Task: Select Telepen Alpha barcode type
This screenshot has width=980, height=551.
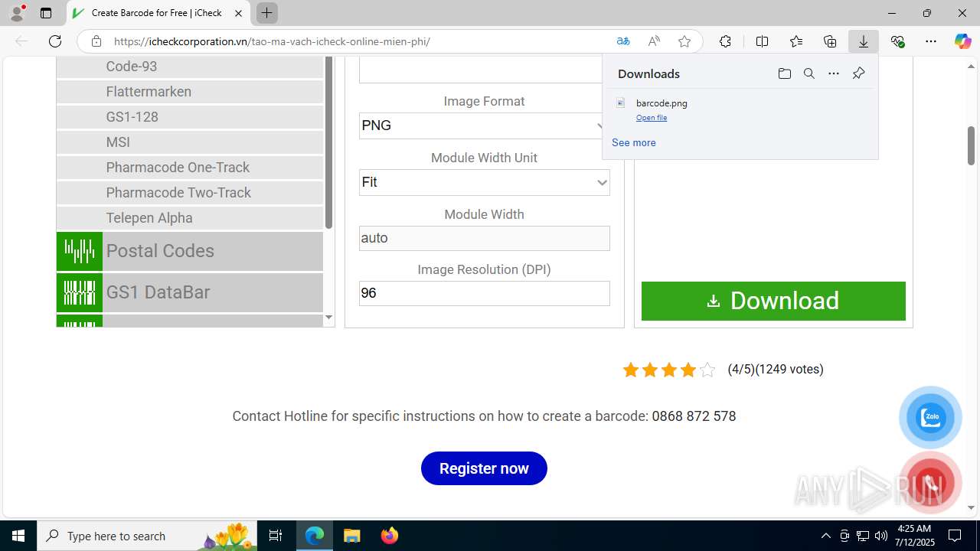Action: tap(190, 218)
